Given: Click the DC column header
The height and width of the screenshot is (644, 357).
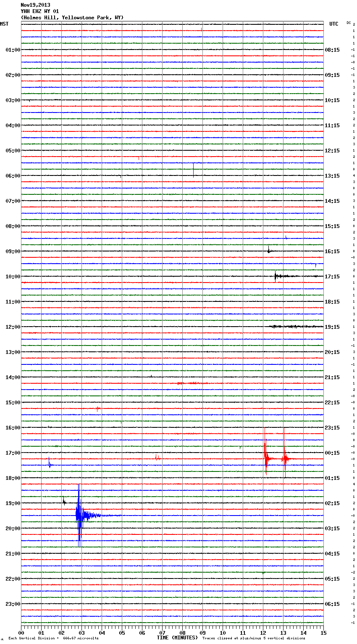Looking at the screenshot, I should pos(349,23).
